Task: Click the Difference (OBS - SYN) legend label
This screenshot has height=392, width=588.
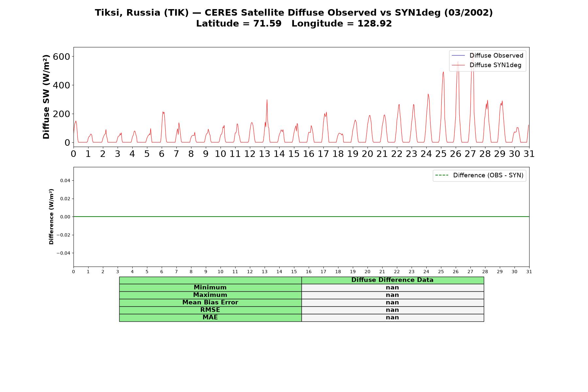Action: pos(488,175)
